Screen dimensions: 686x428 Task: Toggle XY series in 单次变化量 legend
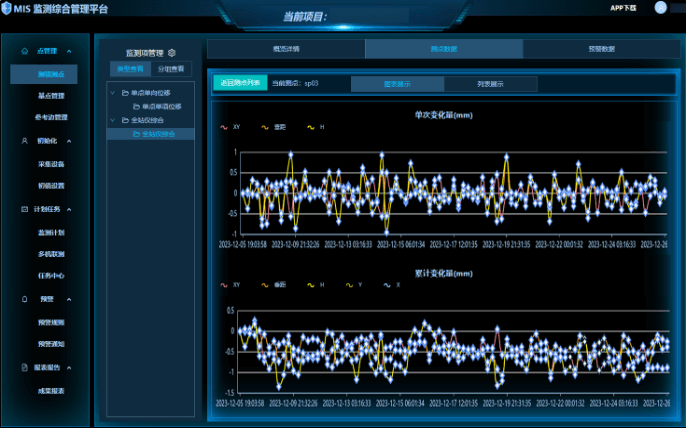click(x=224, y=128)
